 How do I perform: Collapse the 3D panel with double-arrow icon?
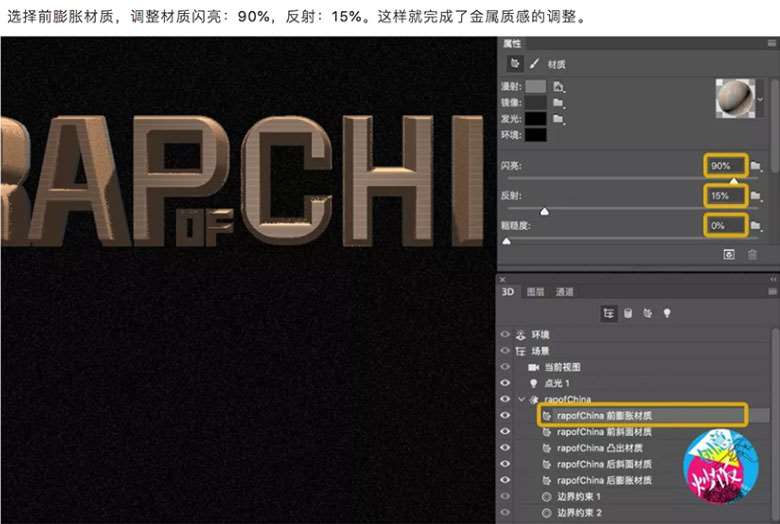click(x=773, y=280)
